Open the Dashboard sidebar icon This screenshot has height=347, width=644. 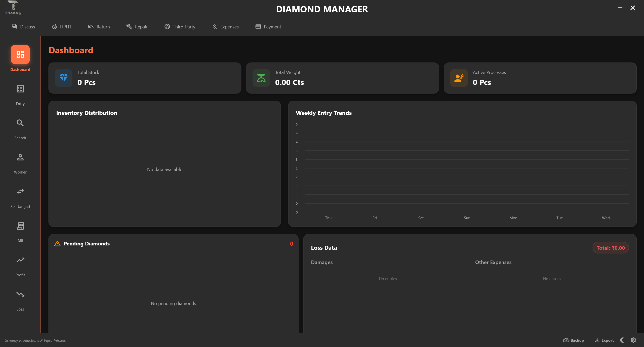(x=20, y=54)
